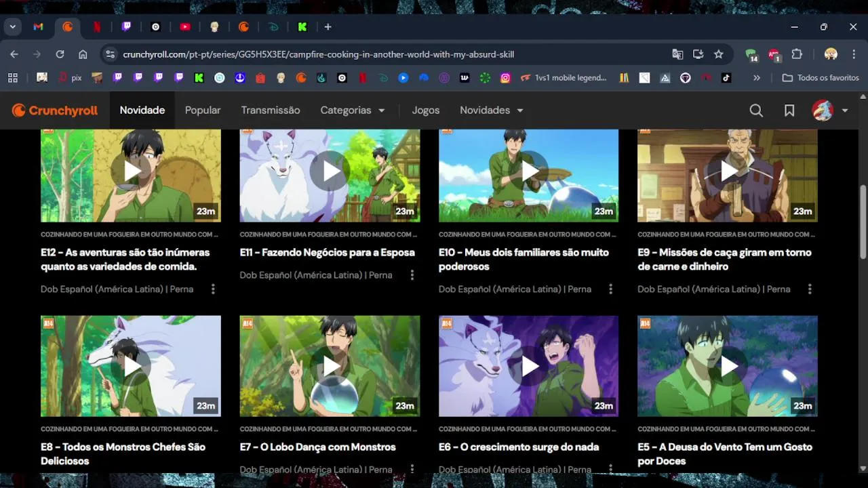Open the Instagram bookmark

pos(505,78)
